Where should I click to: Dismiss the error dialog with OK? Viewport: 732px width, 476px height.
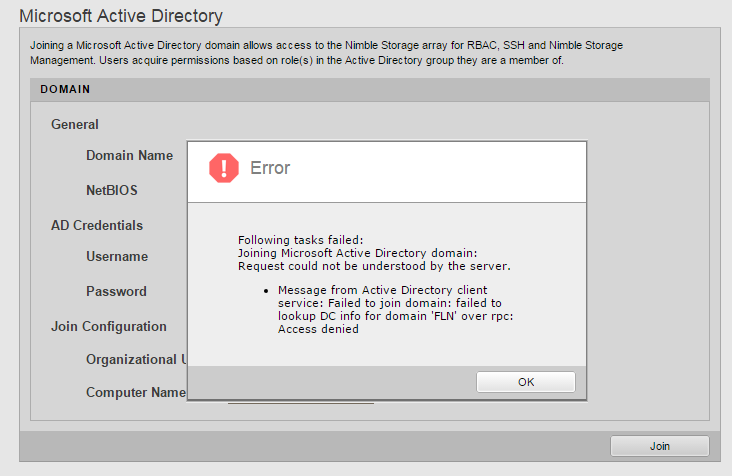point(526,382)
